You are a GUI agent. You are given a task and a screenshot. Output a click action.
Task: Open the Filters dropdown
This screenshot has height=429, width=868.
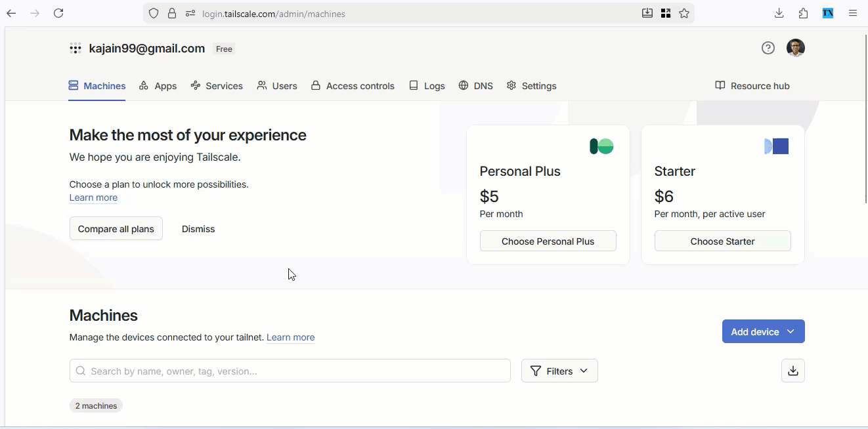[x=559, y=371]
